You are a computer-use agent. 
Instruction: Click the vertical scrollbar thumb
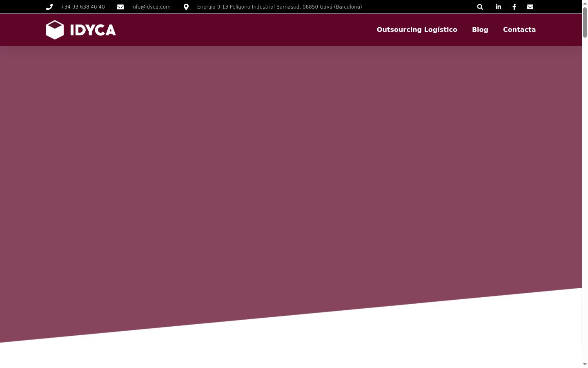click(585, 22)
